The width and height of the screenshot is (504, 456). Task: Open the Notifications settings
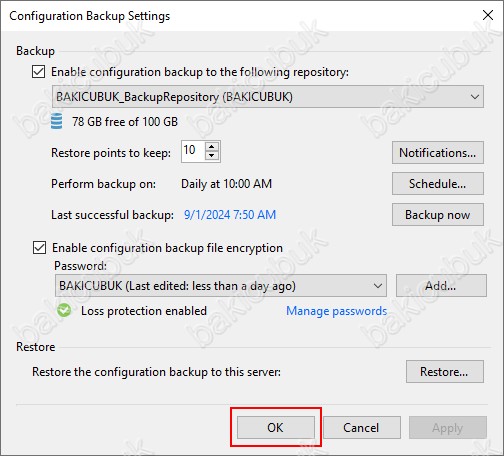coord(438,153)
